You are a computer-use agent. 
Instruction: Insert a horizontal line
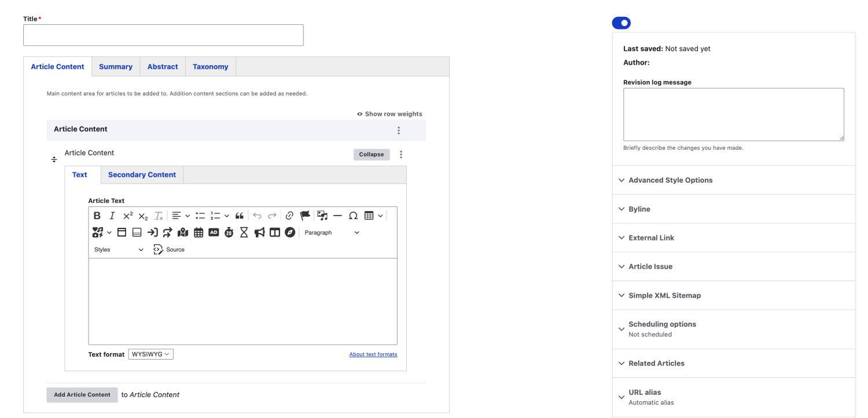338,215
